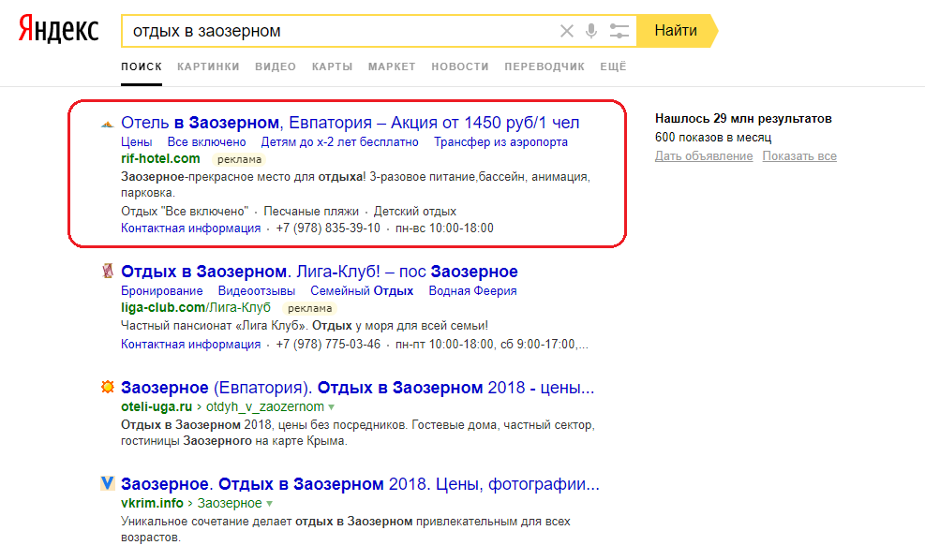Open the ЕЩЁ more menu
Image resolution: width=925 pixels, height=560 pixels.
pyautogui.click(x=613, y=66)
